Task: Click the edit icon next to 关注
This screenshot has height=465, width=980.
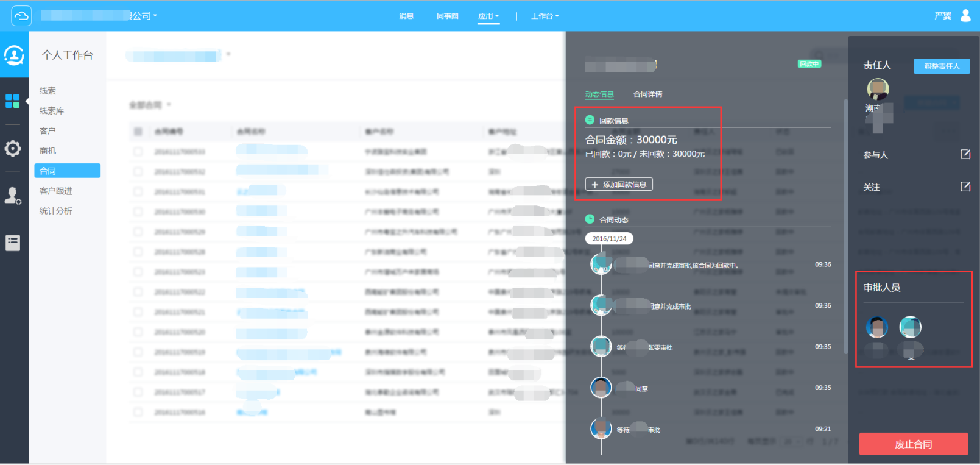Action: pyautogui.click(x=965, y=186)
